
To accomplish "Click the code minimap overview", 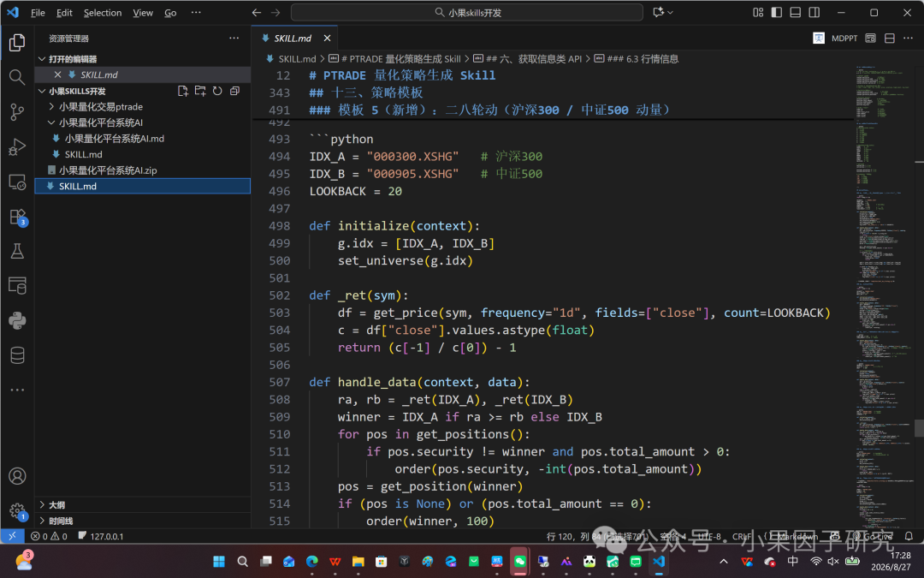I will pos(884,295).
